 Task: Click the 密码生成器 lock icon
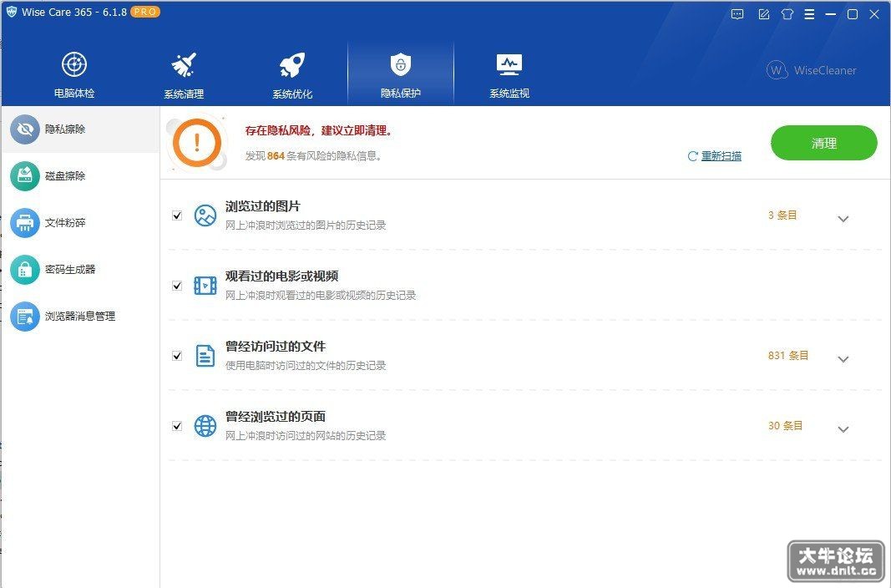(x=25, y=269)
